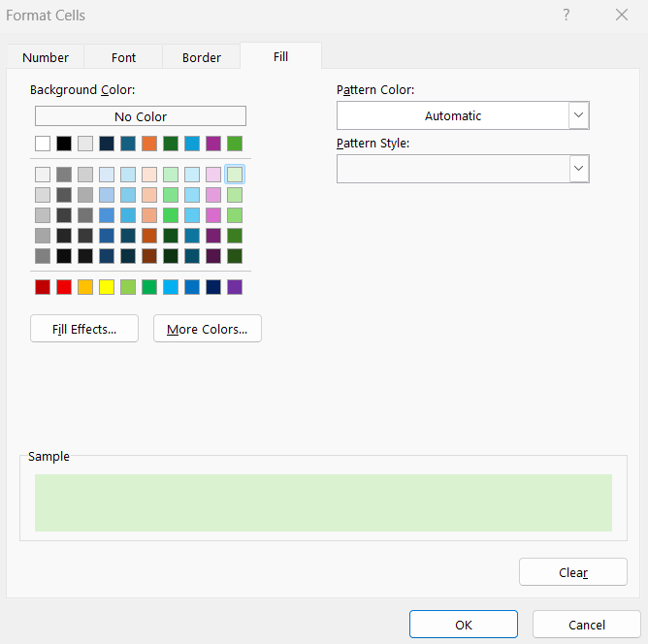Image resolution: width=648 pixels, height=644 pixels.
Task: Open the Border tab
Action: (x=201, y=57)
